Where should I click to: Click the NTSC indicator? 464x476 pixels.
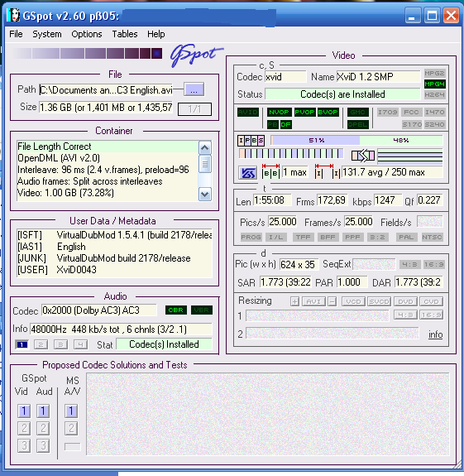pos(432,237)
